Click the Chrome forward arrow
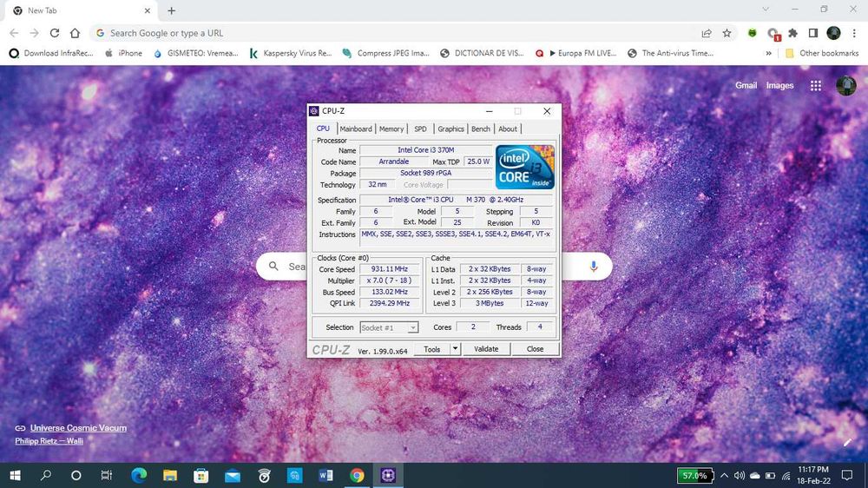 (x=35, y=33)
